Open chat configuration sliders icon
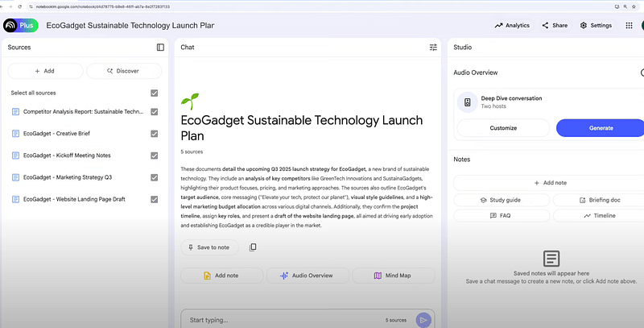644x328 pixels. 434,48
